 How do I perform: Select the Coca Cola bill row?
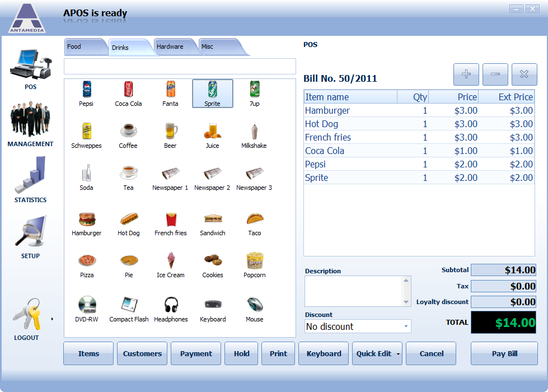(x=419, y=151)
